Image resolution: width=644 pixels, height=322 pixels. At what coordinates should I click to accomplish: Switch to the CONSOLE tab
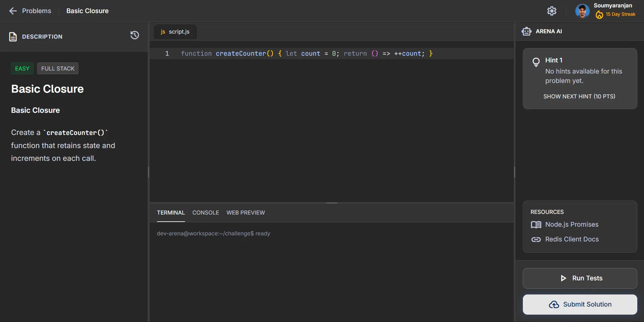(206, 213)
